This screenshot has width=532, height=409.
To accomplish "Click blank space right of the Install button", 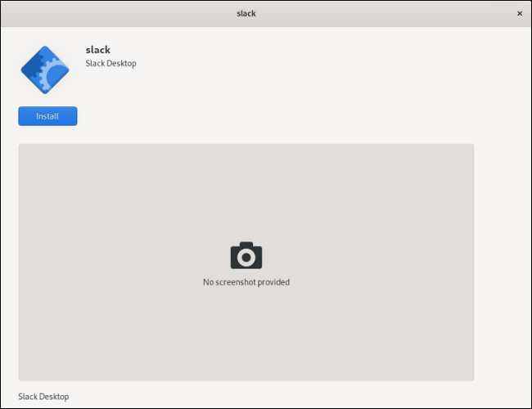I will click(205, 116).
